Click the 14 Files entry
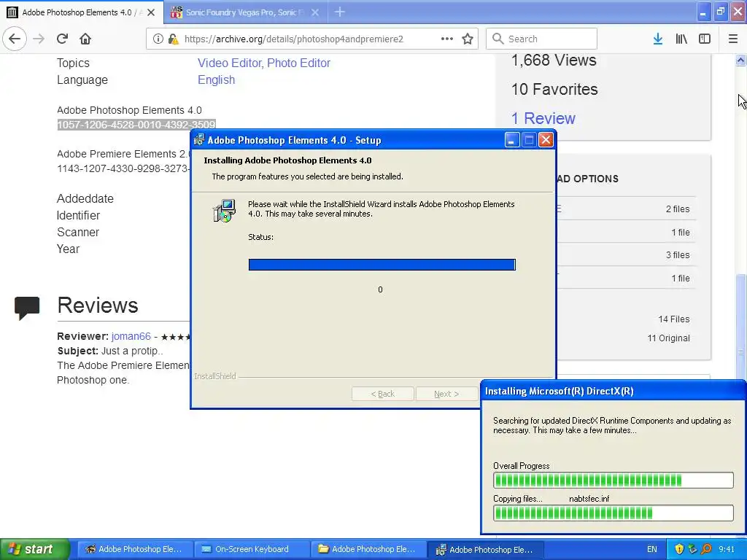Image resolution: width=747 pixels, height=560 pixels. 673,319
